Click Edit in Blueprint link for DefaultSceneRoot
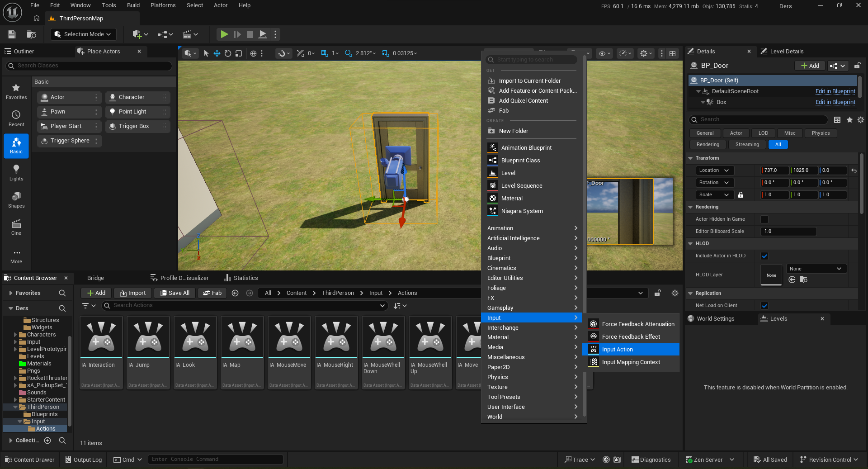This screenshot has height=469, width=868. tap(835, 91)
